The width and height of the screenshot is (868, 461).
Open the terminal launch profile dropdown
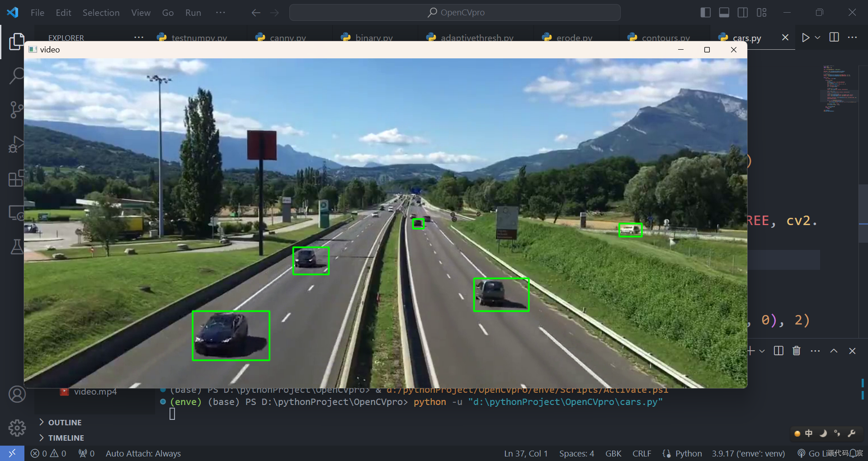coord(762,351)
